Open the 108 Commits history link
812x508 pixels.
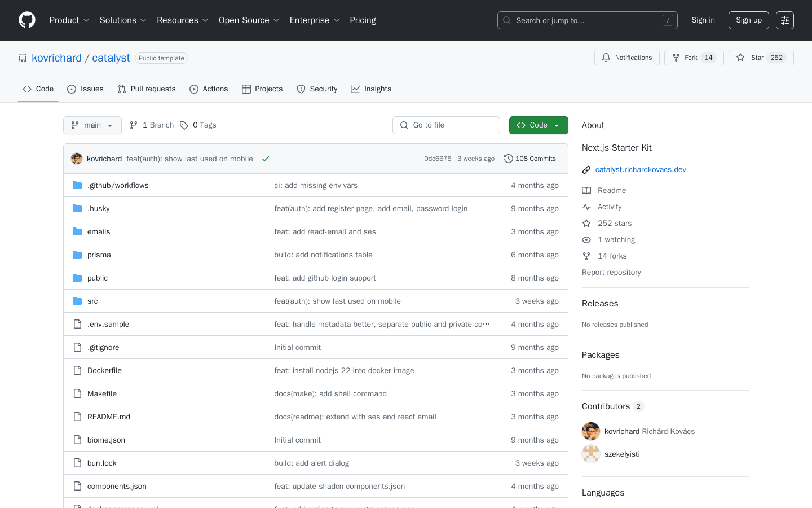pos(530,159)
